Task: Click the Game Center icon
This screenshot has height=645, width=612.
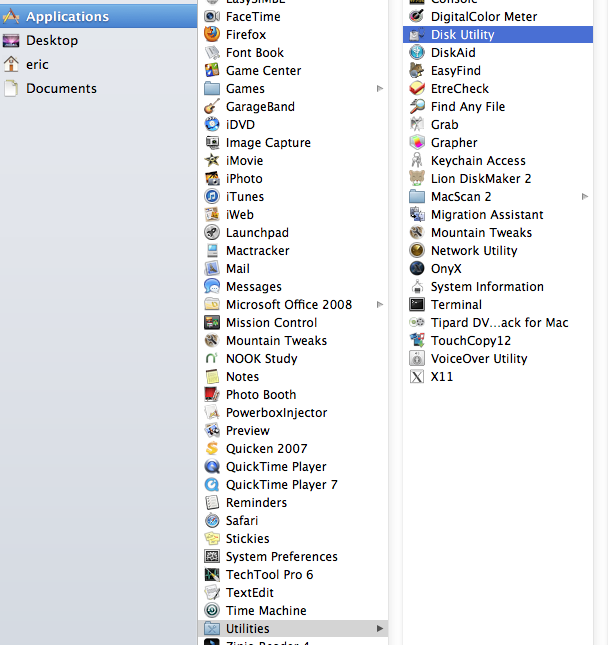Action: point(212,70)
